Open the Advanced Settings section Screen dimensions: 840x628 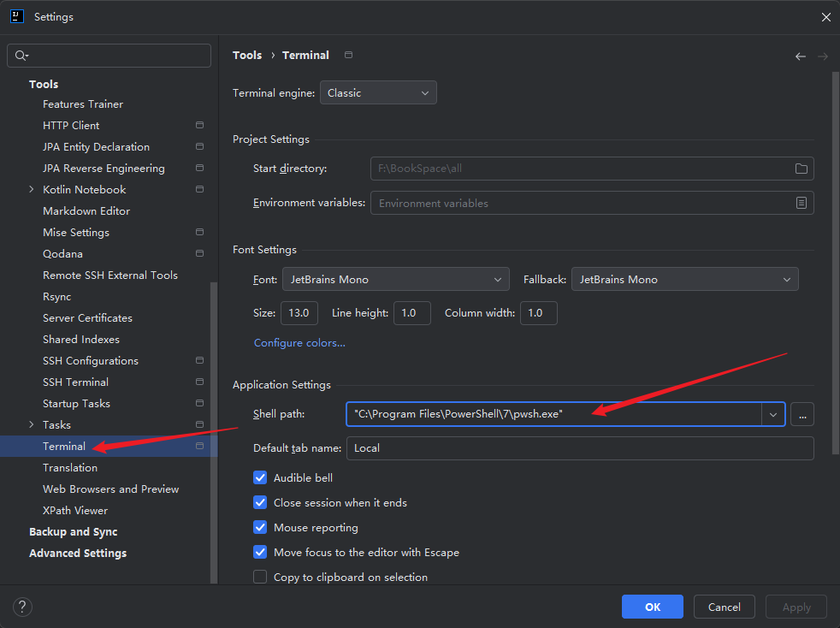(78, 553)
